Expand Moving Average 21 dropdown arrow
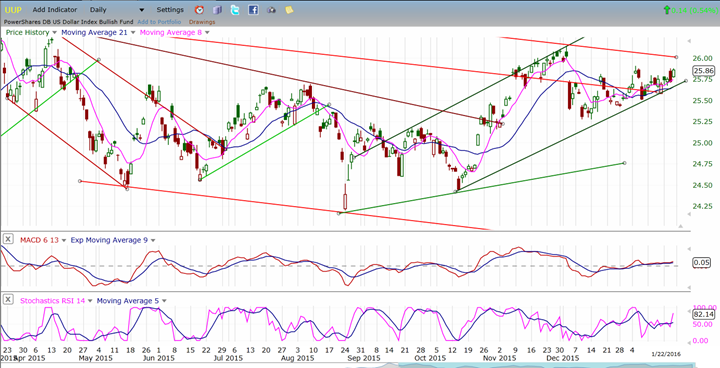Image resolution: width=720 pixels, height=368 pixels. click(x=133, y=33)
